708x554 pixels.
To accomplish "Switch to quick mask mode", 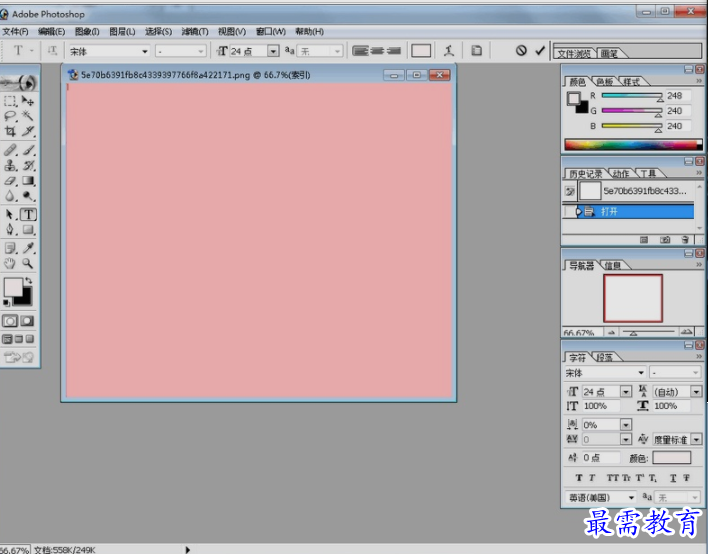I will click(x=27, y=321).
